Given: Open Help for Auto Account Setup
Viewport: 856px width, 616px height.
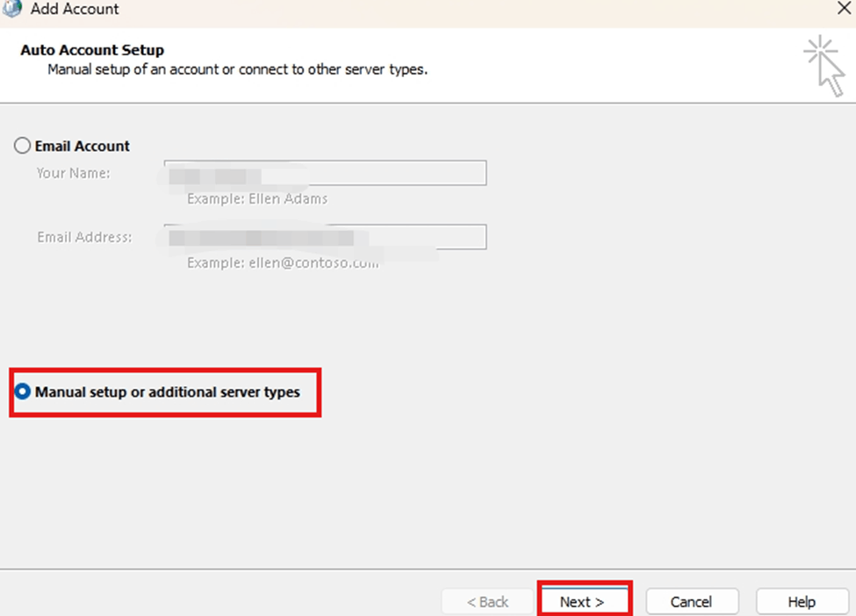Looking at the screenshot, I should tap(800, 602).
